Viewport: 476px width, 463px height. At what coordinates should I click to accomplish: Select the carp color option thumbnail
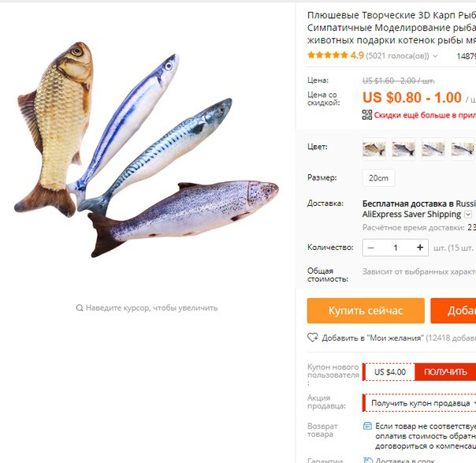(374, 149)
